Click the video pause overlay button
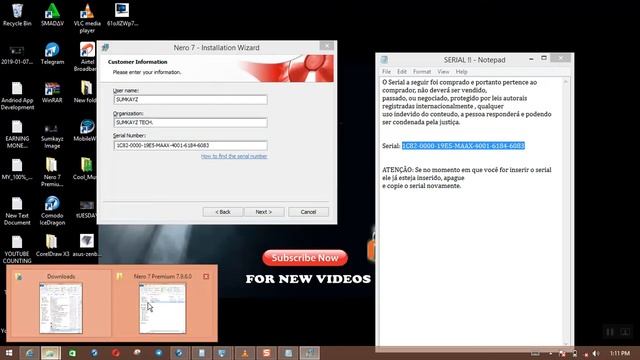The image size is (640, 360). pos(610,332)
